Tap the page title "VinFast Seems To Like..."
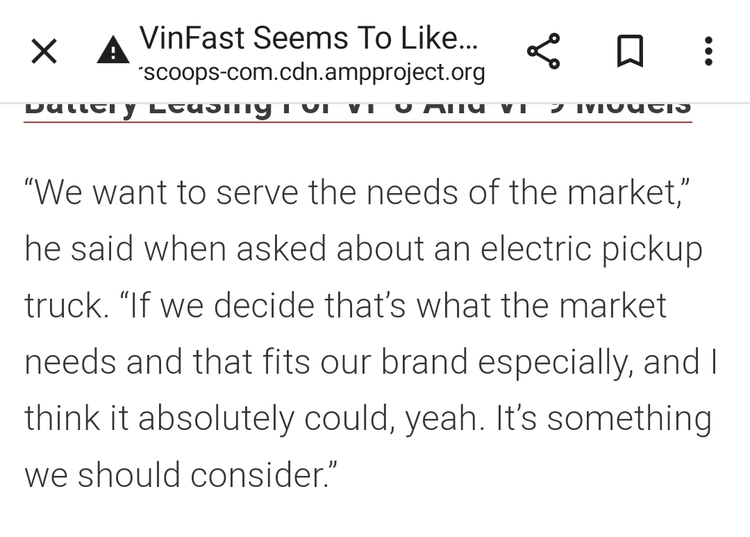Viewport: 750px width, 537px height. point(309,38)
